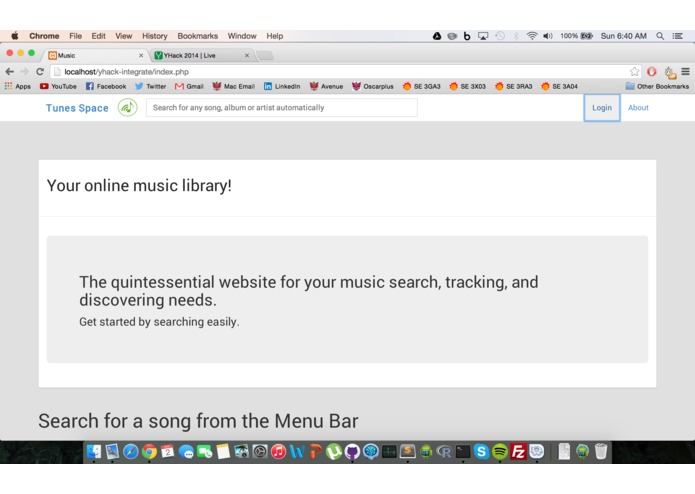The width and height of the screenshot is (695, 494).
Task: Open System Preferences from the Dock
Action: click(260, 451)
